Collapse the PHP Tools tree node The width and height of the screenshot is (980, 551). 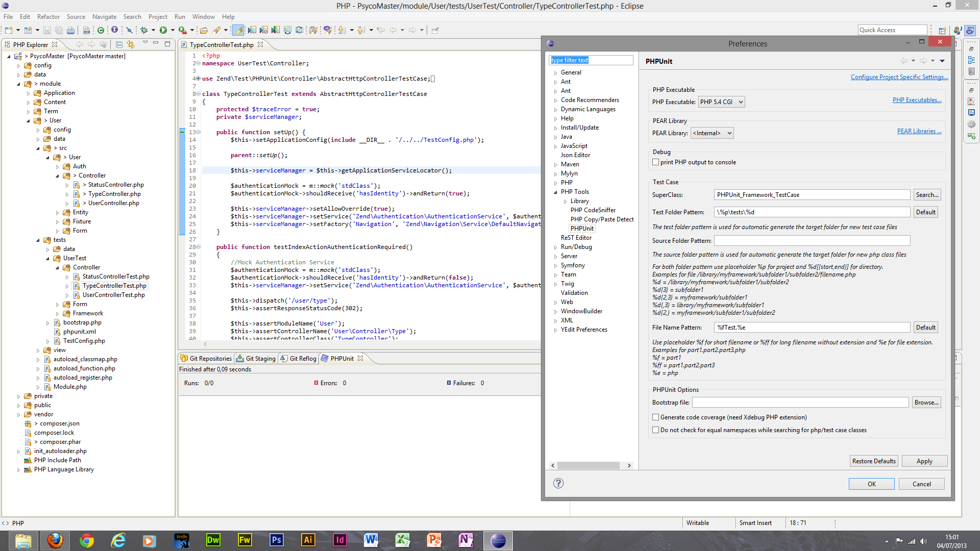[x=555, y=192]
